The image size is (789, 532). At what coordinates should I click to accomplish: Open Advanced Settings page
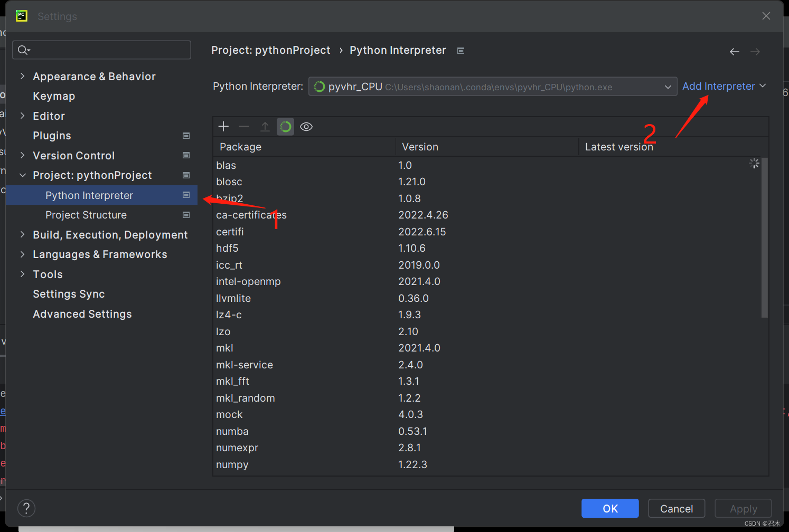pyautogui.click(x=82, y=314)
